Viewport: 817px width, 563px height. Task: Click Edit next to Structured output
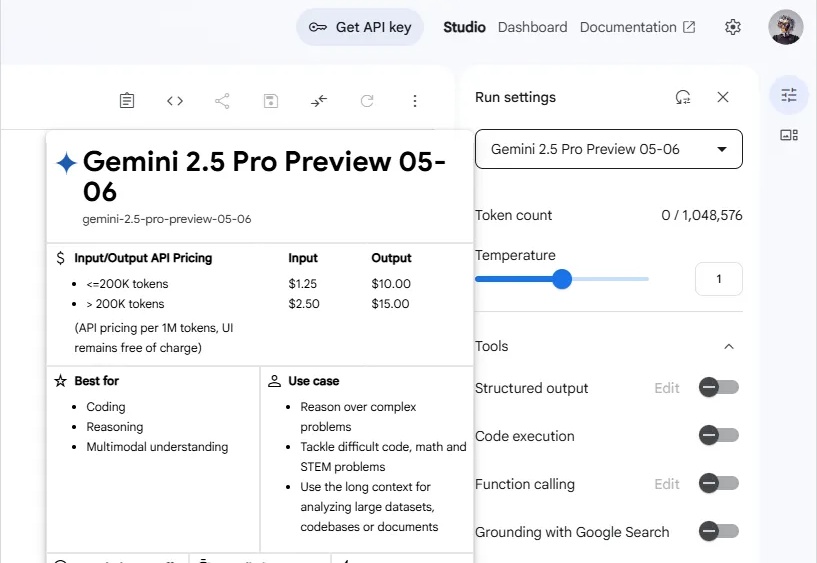[667, 388]
